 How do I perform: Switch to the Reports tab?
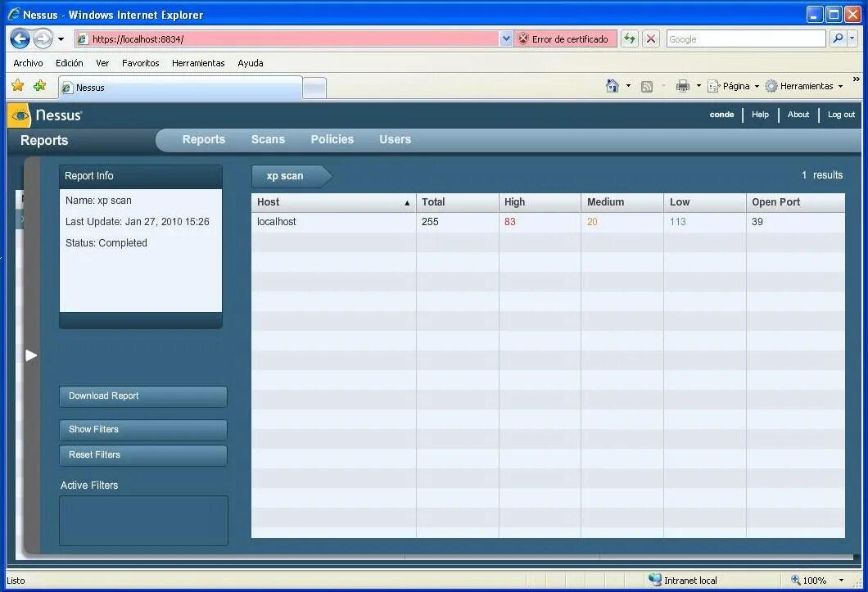(x=204, y=139)
